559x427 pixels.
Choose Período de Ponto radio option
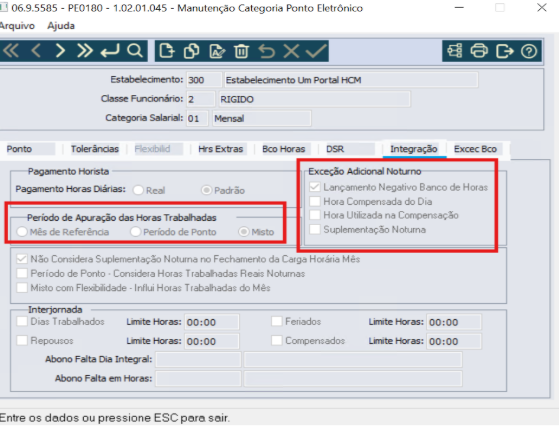135,232
